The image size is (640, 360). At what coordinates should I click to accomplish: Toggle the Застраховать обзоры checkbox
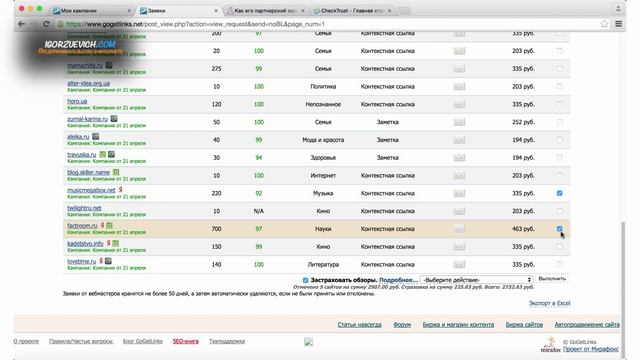305,280
